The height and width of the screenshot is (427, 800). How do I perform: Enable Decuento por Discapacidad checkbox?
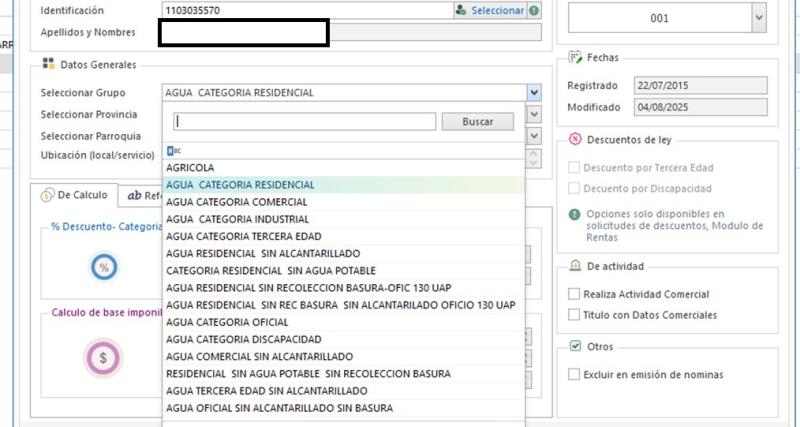point(574,188)
